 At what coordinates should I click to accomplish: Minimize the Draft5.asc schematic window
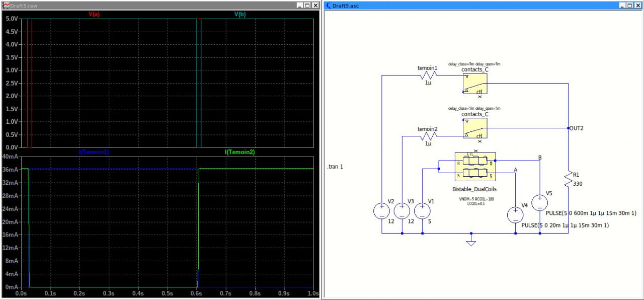tap(622, 5)
